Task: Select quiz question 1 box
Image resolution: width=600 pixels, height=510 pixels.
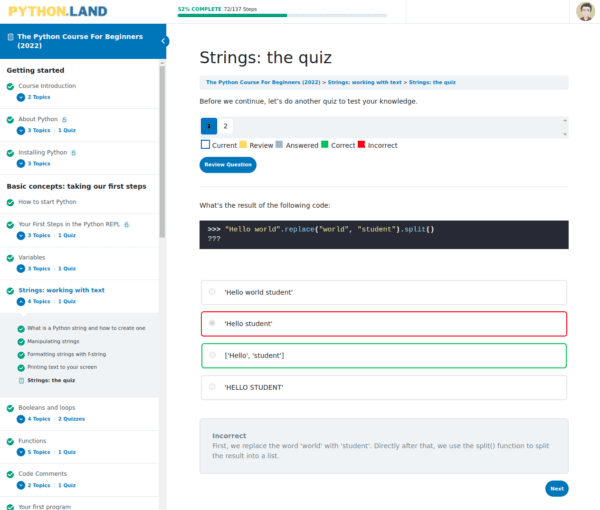Action: (x=209, y=126)
